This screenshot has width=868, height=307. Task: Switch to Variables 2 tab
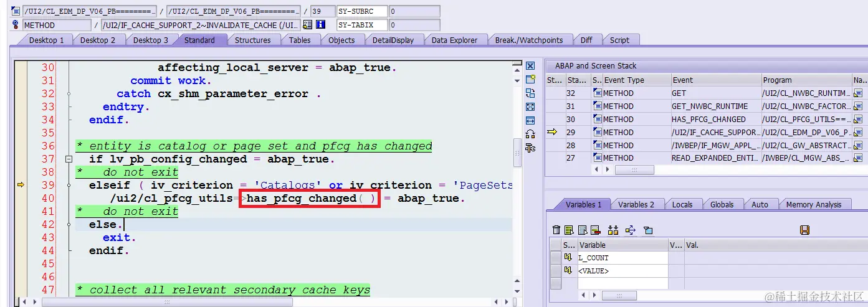(636, 204)
